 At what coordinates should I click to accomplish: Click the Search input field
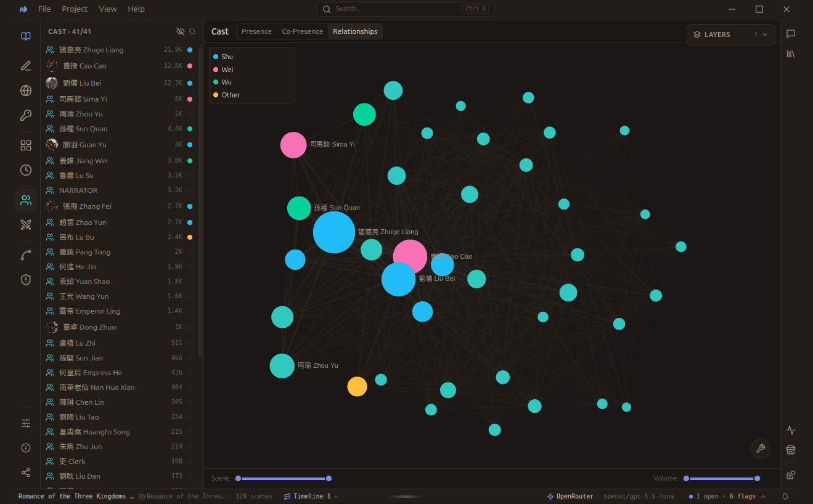(406, 9)
